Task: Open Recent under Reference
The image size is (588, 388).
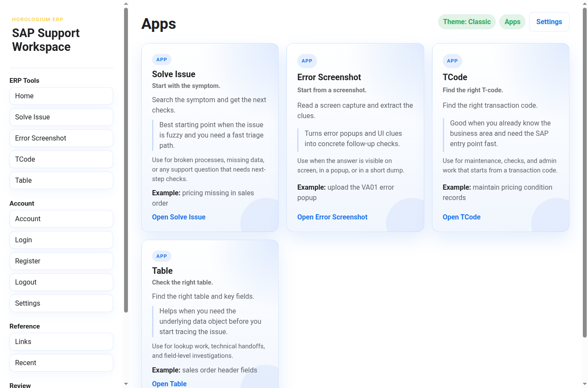Action: click(61, 363)
